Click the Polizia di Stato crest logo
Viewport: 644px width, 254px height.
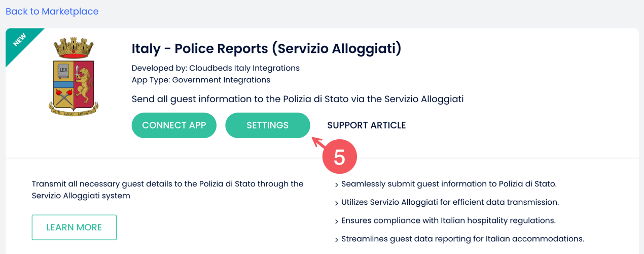pos(73,77)
